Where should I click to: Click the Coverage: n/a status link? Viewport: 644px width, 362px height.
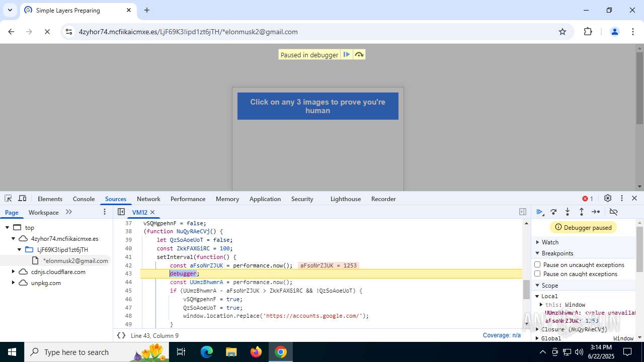[502, 335]
